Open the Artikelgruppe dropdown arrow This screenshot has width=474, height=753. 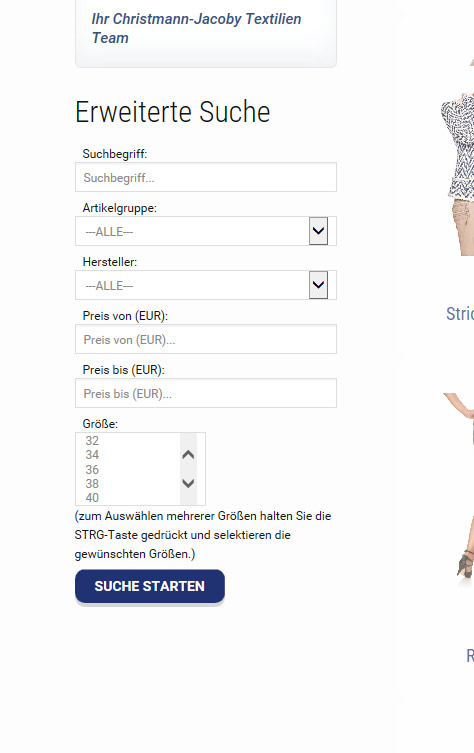[318, 231]
